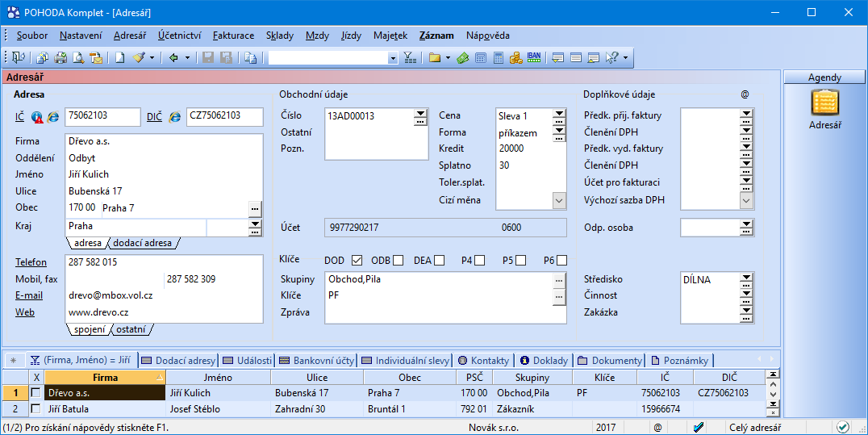Click the grayed-out save diskette icon
This screenshot has width=868, height=435.
coord(207,58)
